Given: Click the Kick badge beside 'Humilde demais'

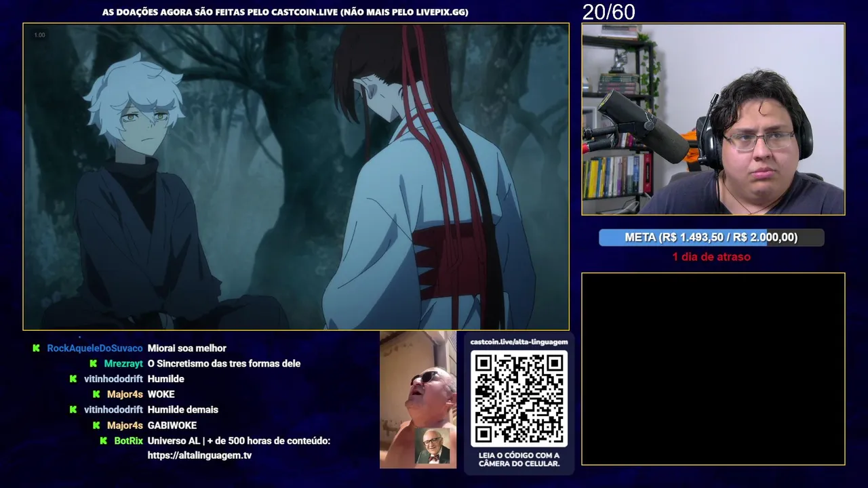Looking at the screenshot, I should [73, 410].
